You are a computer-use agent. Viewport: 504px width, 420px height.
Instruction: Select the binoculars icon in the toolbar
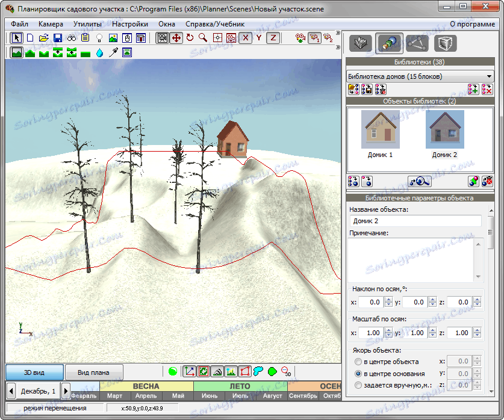point(72,38)
